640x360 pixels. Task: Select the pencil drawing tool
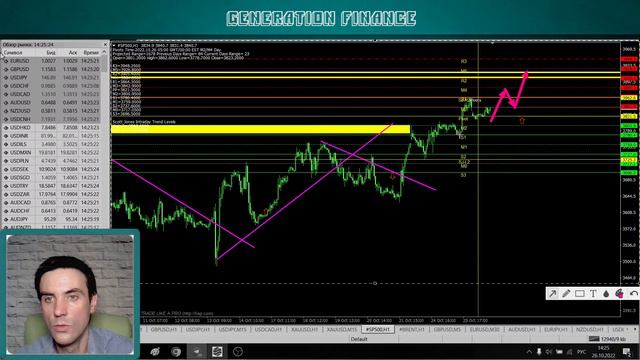coord(566,293)
